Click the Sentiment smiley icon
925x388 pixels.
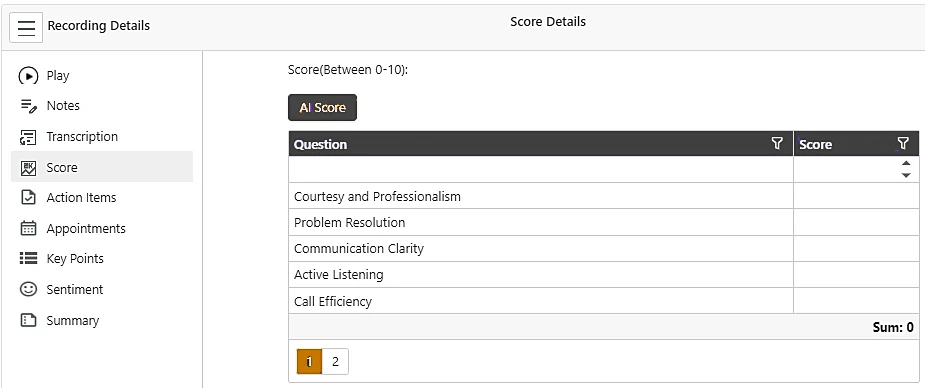(x=28, y=289)
